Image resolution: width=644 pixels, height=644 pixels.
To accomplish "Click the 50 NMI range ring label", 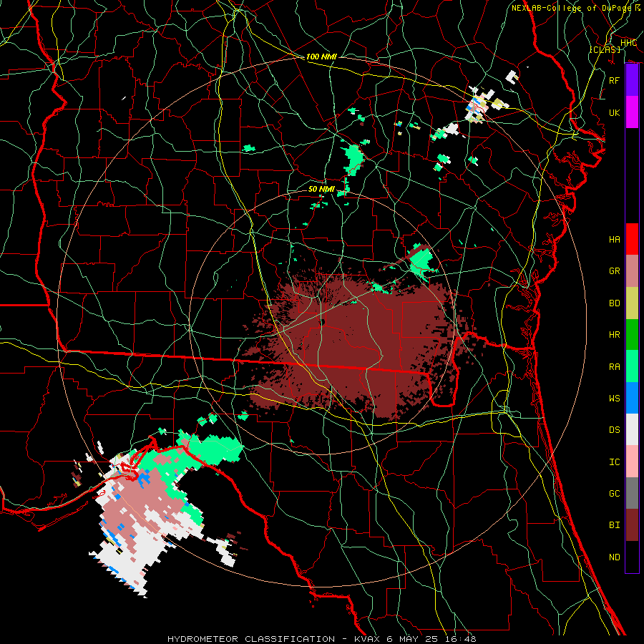I will (321, 189).
